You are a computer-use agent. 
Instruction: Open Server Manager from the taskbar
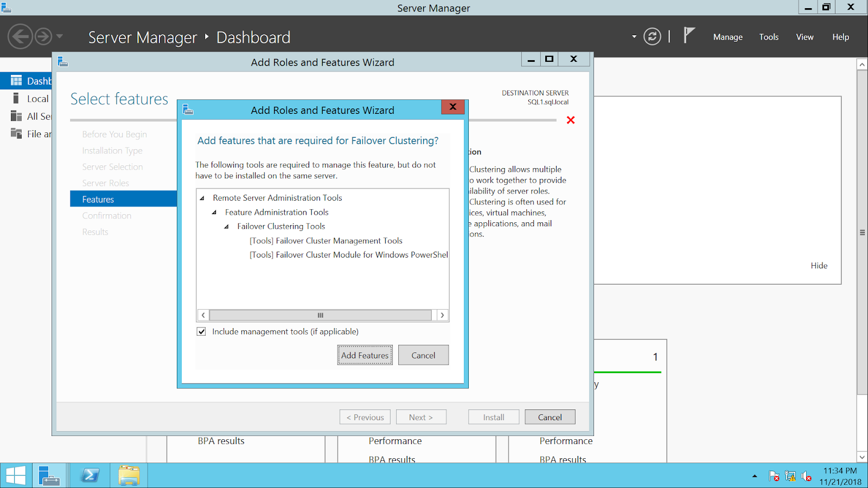[49, 475]
